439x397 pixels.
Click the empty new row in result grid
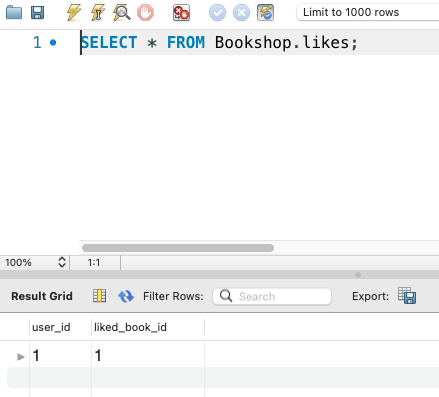(x=223, y=378)
